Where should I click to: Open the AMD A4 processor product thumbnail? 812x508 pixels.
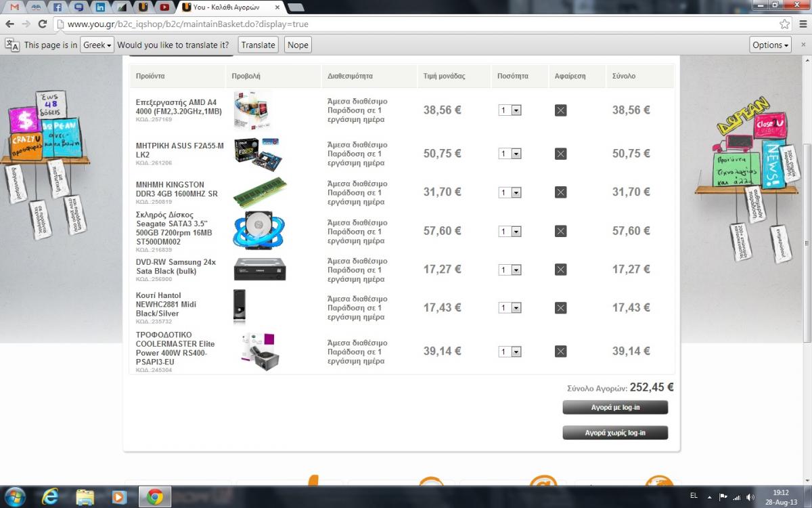tap(252, 110)
